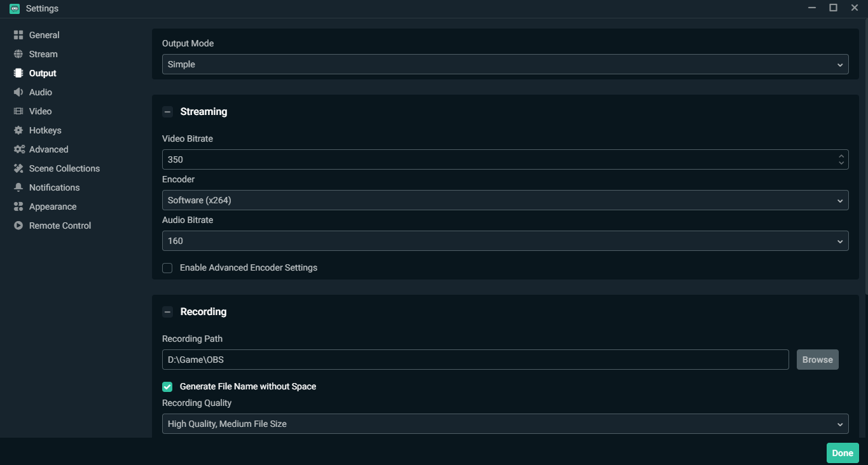Viewport: 868px width, 465px height.
Task: Click Browse to choose recording path
Action: [817, 359]
